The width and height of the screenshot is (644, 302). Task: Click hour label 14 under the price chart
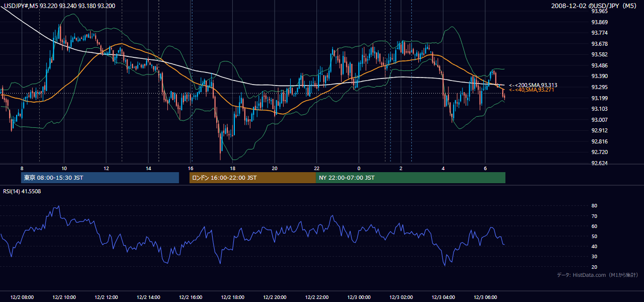point(148,168)
